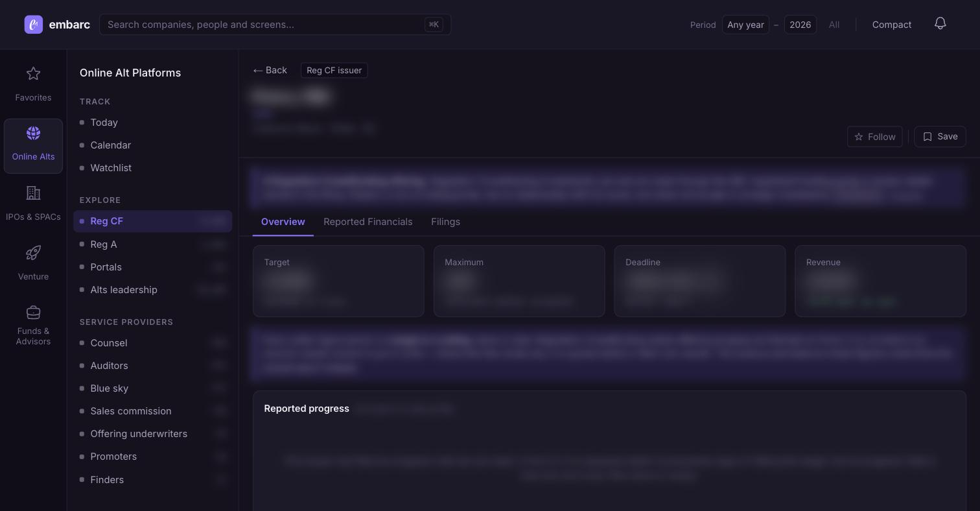Click the Deadline metric card
980x511 pixels.
click(x=700, y=281)
